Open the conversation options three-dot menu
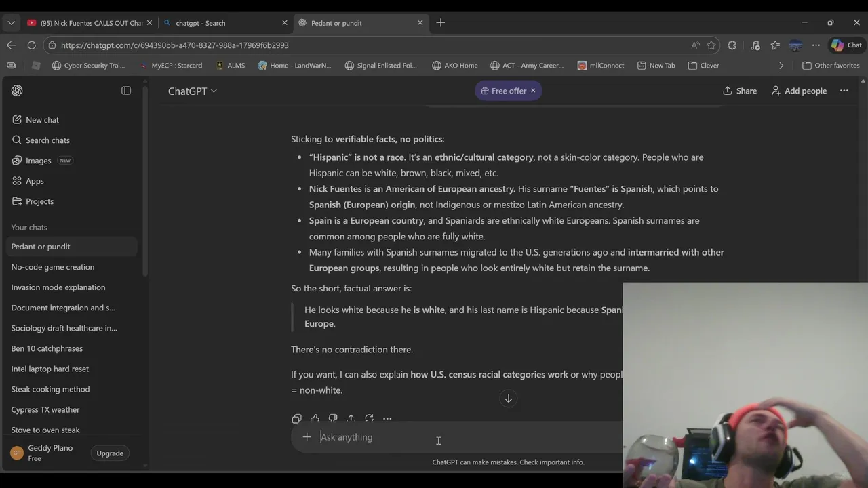The width and height of the screenshot is (868, 488). pyautogui.click(x=844, y=91)
